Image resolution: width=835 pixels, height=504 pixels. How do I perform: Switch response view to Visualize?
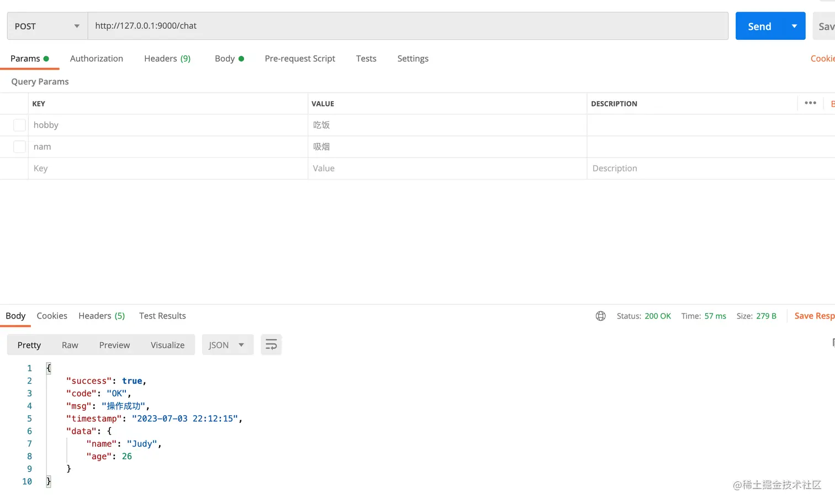coord(167,345)
